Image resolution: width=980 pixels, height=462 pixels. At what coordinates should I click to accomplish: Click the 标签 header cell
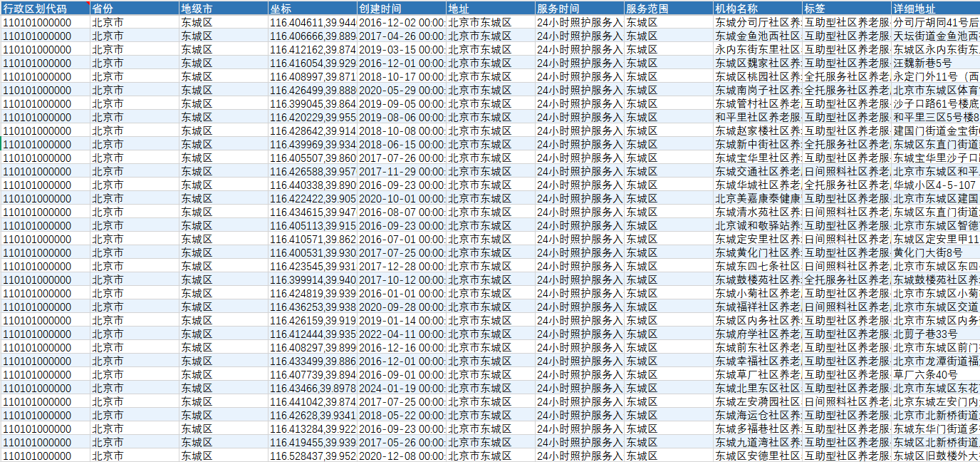coord(846,9)
